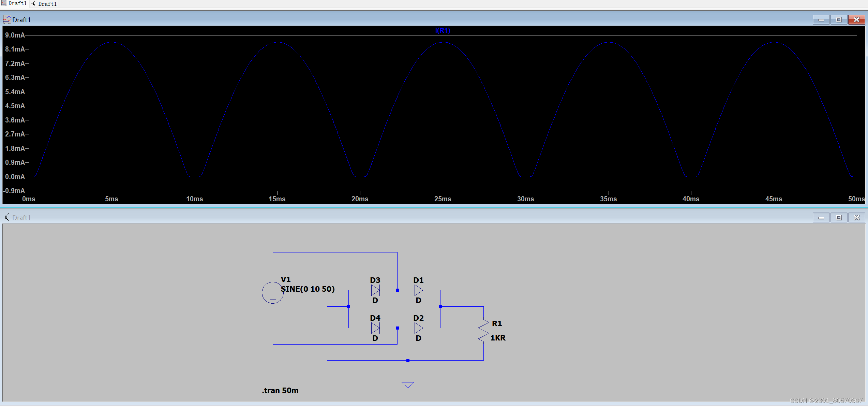
Task: Minimize the schematic Draft1 window
Action: [821, 218]
